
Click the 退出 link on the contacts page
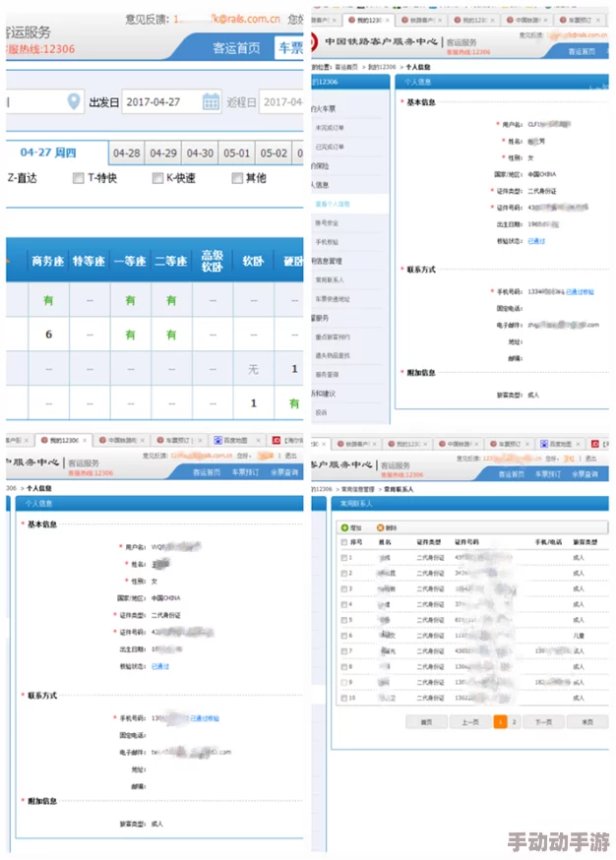pos(590,459)
